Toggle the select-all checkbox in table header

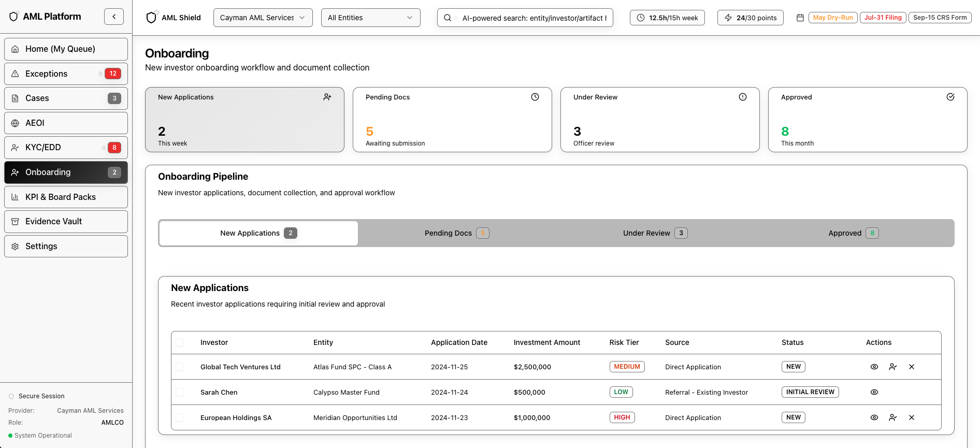180,342
